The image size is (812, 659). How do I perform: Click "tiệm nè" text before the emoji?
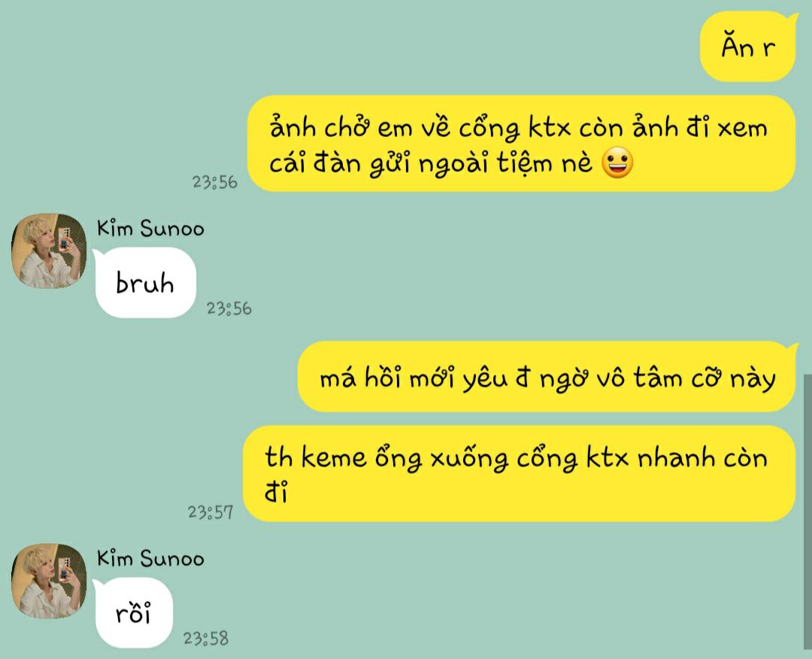[x=544, y=164]
